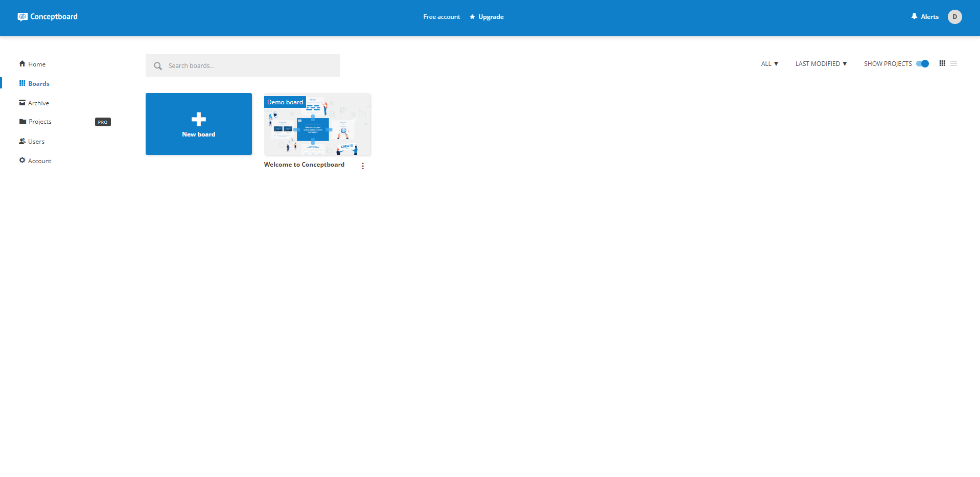Open the Last Modified sort dropdown
This screenshot has height=477, width=980.
pos(821,64)
